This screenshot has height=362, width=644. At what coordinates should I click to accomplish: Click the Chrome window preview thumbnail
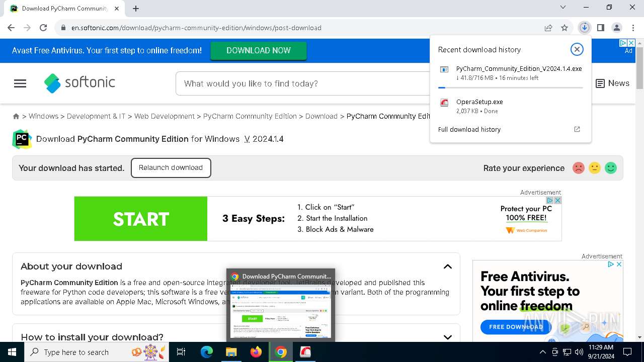[x=281, y=311]
